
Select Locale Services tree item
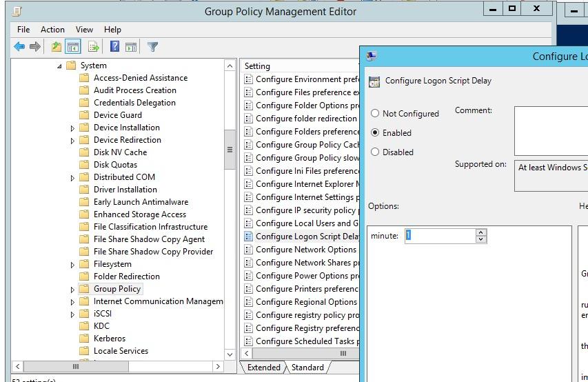pos(121,351)
